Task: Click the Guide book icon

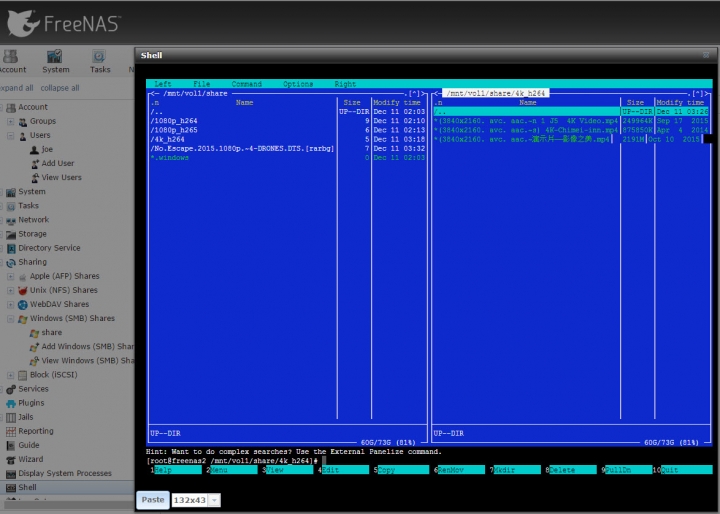Action: coord(11,446)
